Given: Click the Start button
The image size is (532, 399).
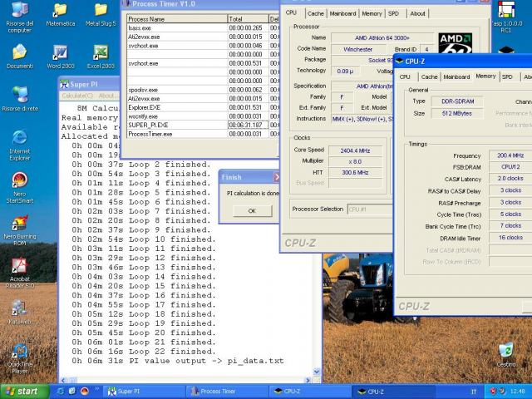Looking at the screenshot, I should 24,392.
